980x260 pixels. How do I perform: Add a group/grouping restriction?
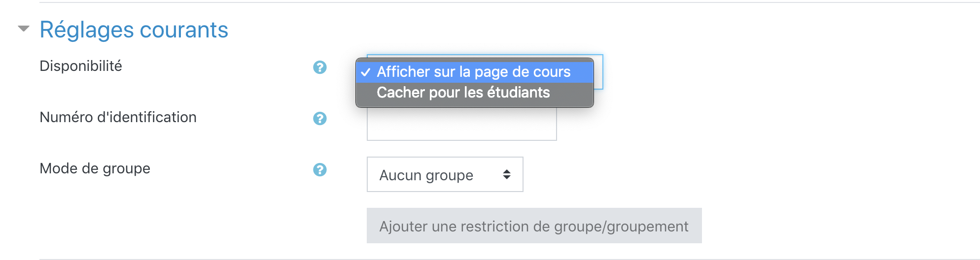tap(534, 226)
